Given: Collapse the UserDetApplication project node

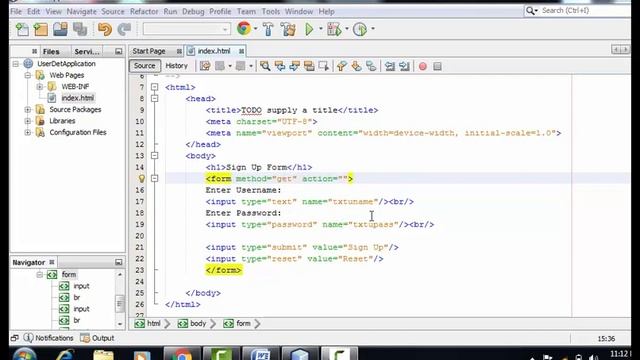Looking at the screenshot, I should (16, 64).
